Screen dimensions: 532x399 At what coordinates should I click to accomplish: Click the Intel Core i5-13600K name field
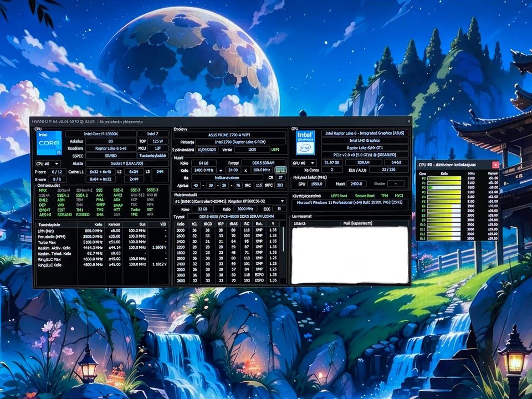click(x=101, y=134)
